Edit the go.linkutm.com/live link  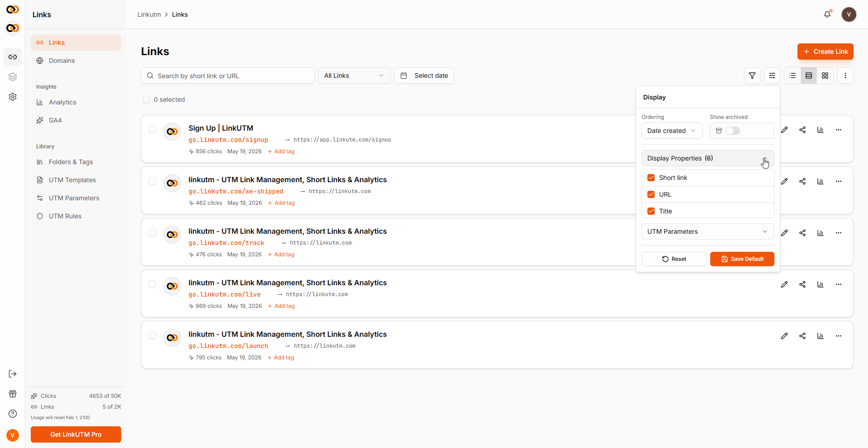pyautogui.click(x=784, y=284)
